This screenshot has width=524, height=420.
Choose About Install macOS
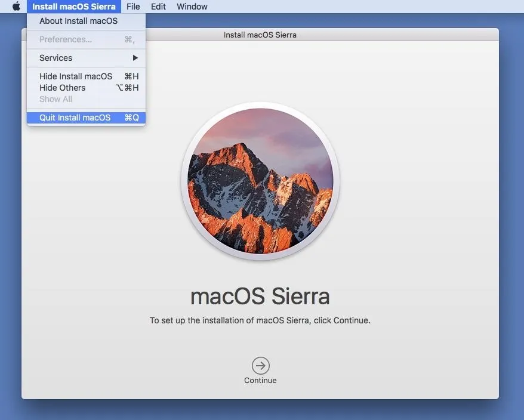[x=86, y=21]
